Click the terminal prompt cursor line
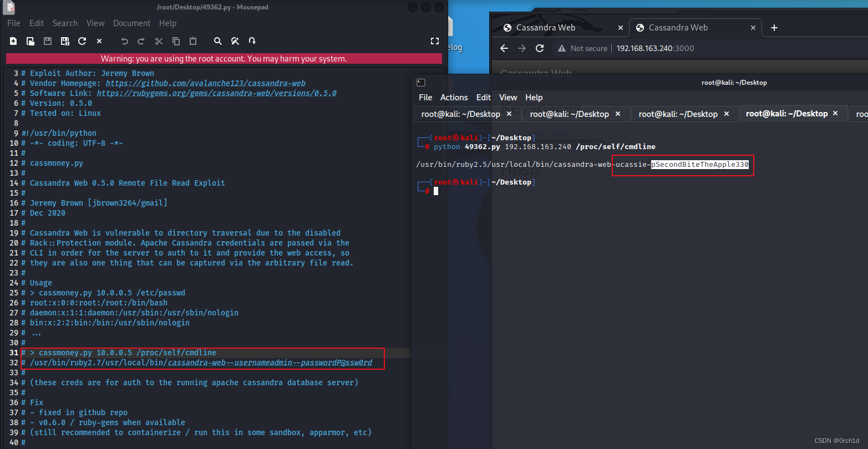Viewport: 868px width, 449px height. (x=436, y=191)
